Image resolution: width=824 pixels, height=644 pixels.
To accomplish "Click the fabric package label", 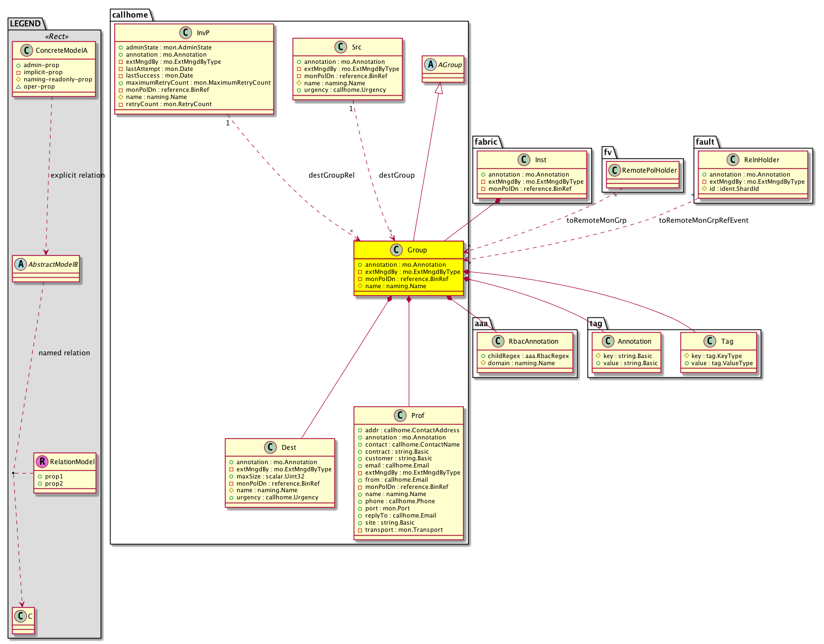I will (x=486, y=142).
